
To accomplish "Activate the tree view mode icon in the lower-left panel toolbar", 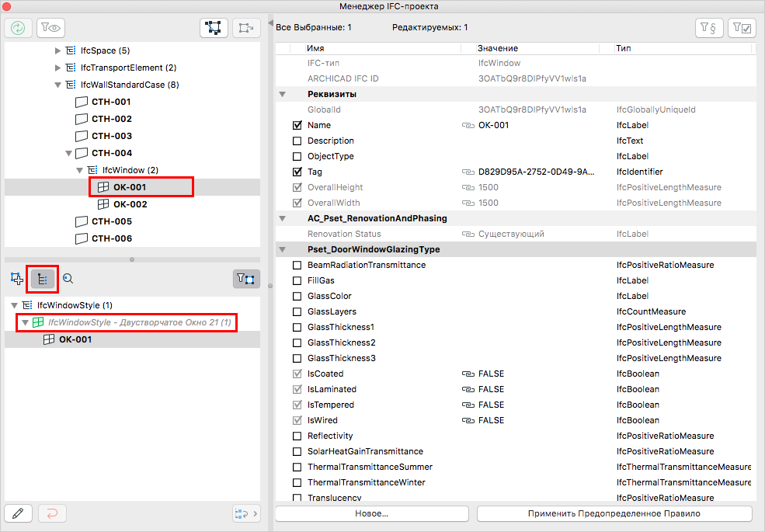I will [43, 279].
